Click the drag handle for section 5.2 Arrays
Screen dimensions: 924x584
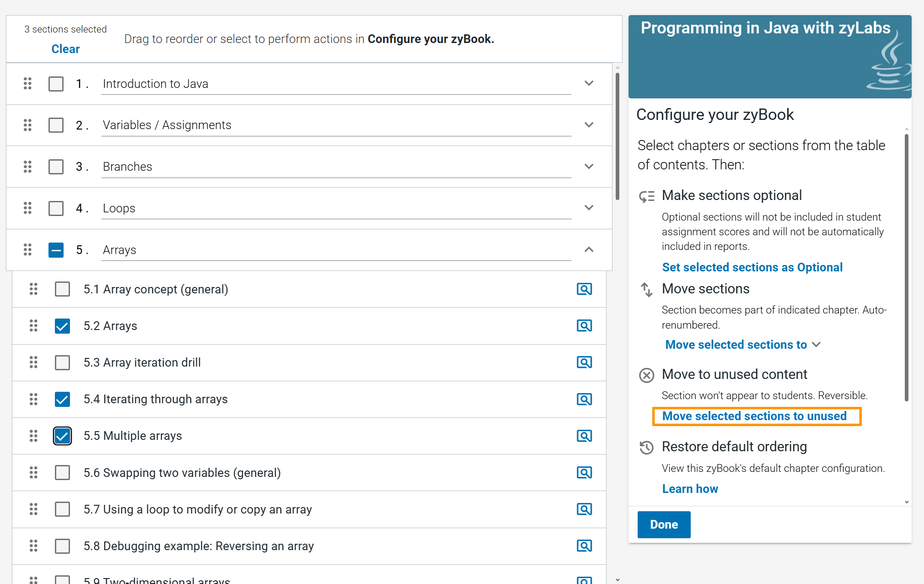[x=33, y=325]
